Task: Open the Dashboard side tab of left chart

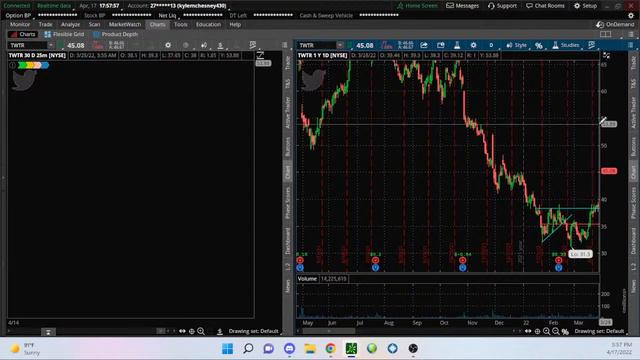Action: point(287,241)
